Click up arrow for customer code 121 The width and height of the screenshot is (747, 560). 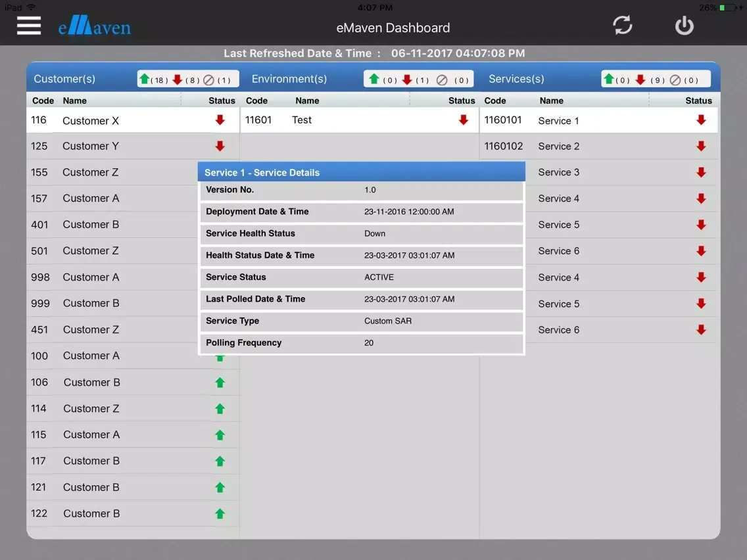(220, 487)
